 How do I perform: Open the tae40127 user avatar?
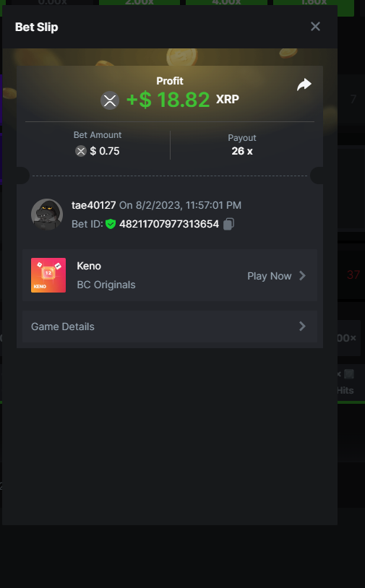46,214
